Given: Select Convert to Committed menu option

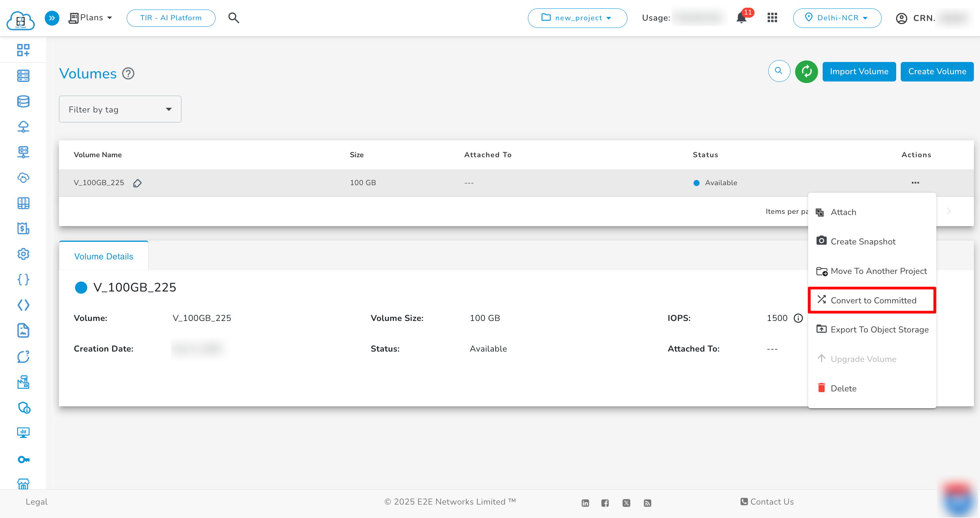Looking at the screenshot, I should click(873, 301).
